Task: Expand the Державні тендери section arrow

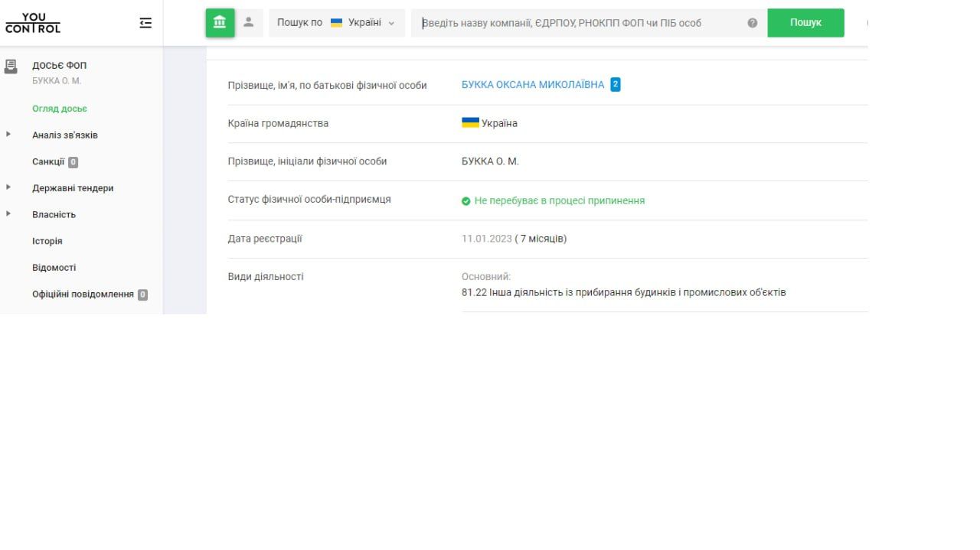Action: [8, 187]
